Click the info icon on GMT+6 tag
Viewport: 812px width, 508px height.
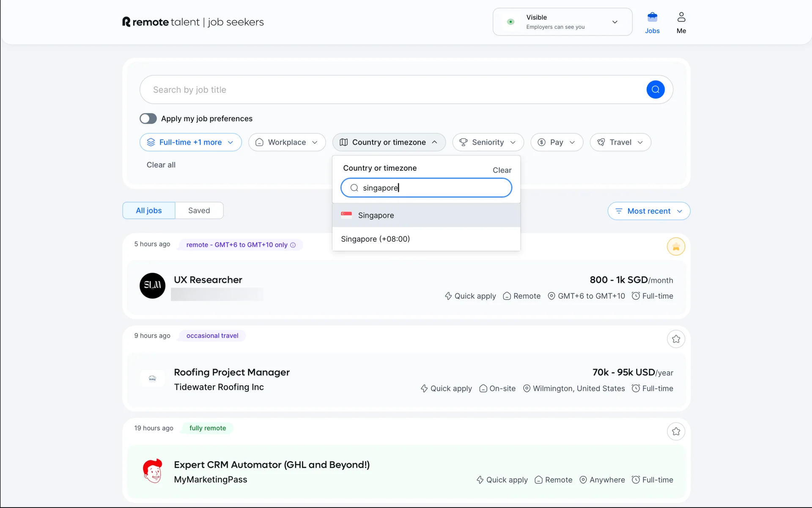pos(293,245)
